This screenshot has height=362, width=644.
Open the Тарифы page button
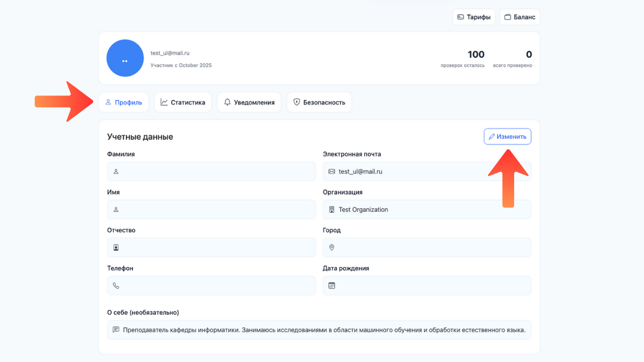click(474, 17)
